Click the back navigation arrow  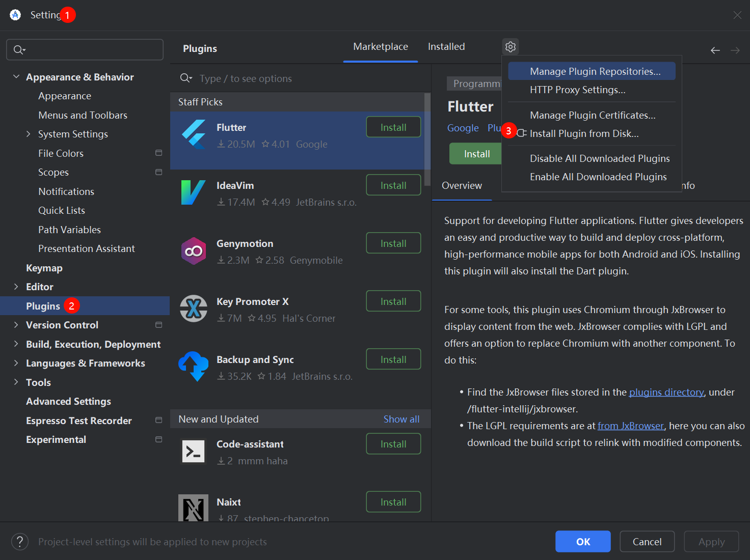(715, 50)
